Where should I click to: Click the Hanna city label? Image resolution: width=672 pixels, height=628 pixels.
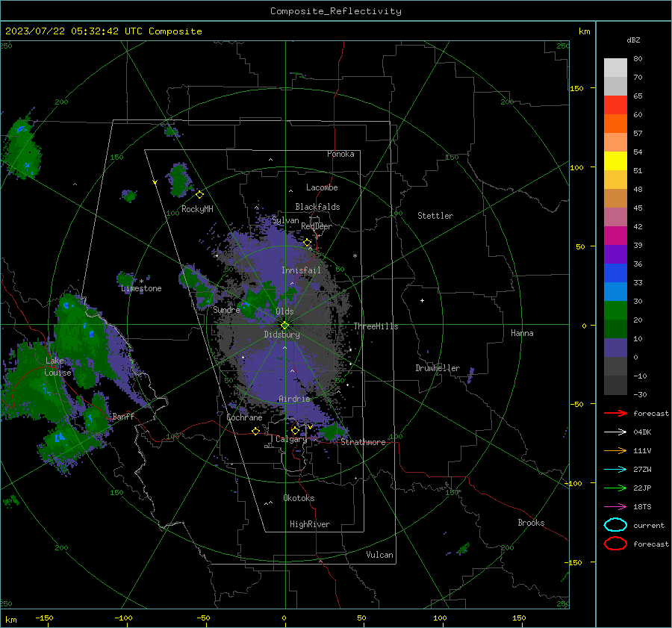pos(522,333)
